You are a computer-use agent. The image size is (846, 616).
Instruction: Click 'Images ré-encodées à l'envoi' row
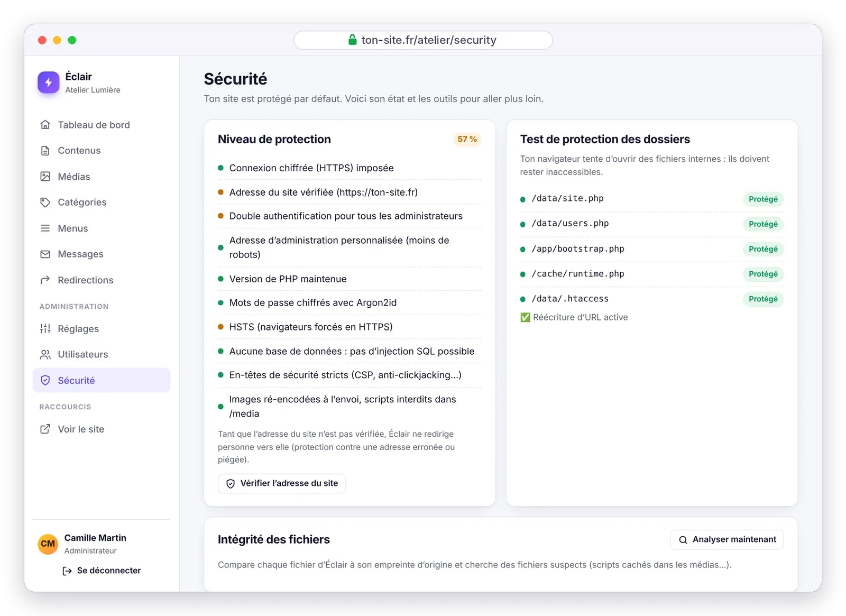[350, 406]
